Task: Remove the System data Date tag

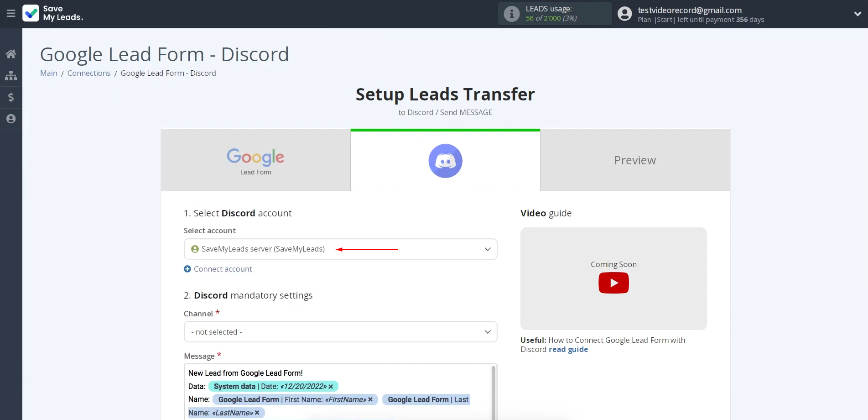Action: [x=331, y=387]
